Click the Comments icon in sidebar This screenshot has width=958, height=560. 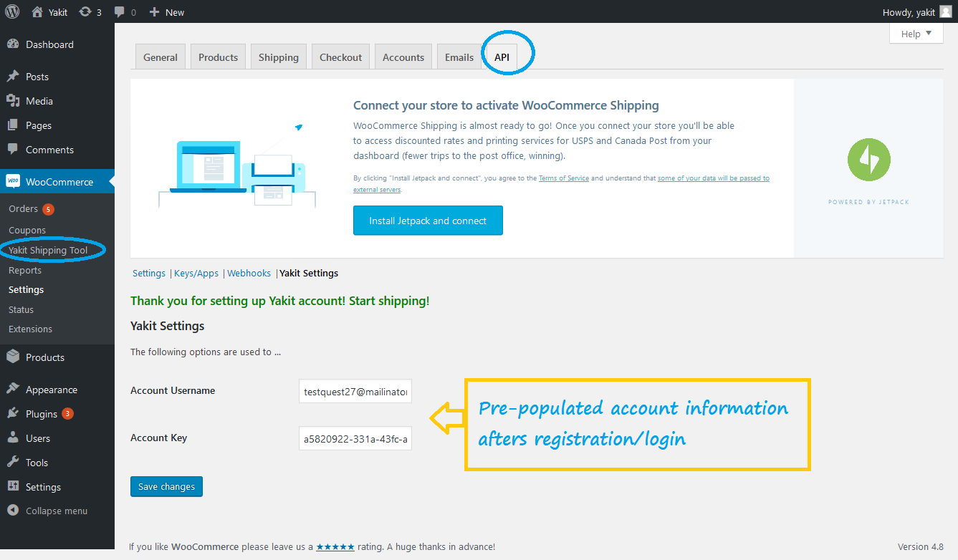13,150
